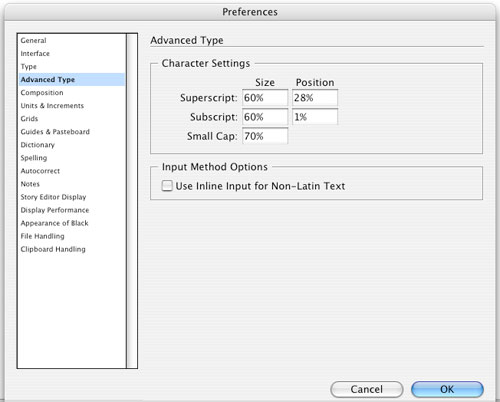Select General in the preferences list
Screen dimensions: 500x402
(x=33, y=40)
